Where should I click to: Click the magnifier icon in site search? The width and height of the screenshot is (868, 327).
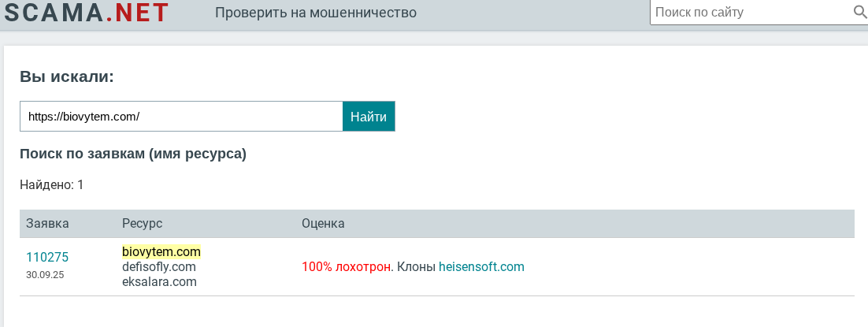pos(859,12)
